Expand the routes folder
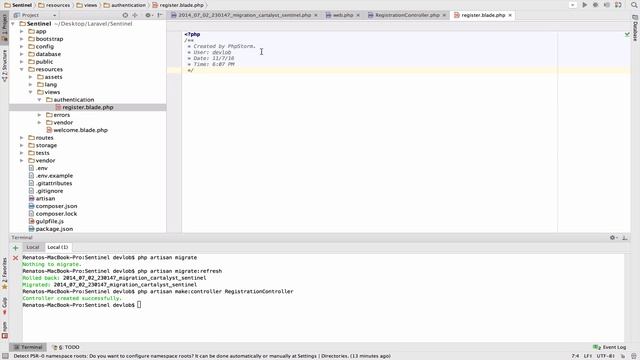Image resolution: width=640 pixels, height=360 pixels. click(x=22, y=138)
